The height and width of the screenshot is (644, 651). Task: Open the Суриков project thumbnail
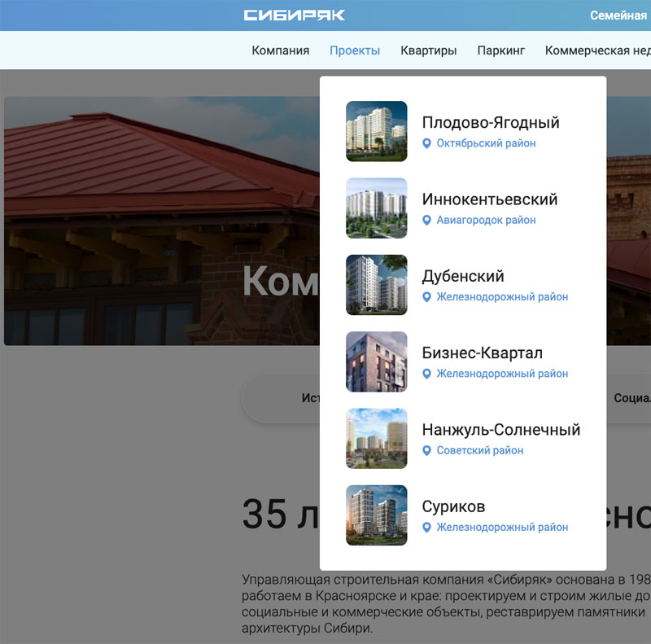[377, 515]
